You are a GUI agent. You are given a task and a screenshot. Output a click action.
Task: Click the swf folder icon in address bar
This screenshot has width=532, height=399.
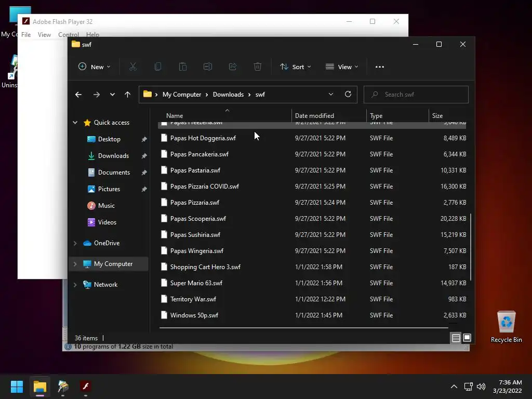coord(147,94)
